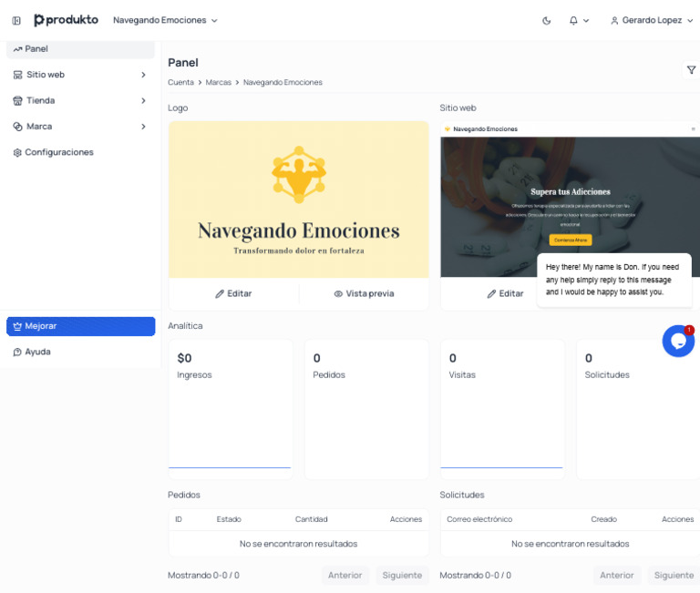The image size is (700, 593).
Task: Toggle dark mode with the moon icon
Action: [x=547, y=21]
